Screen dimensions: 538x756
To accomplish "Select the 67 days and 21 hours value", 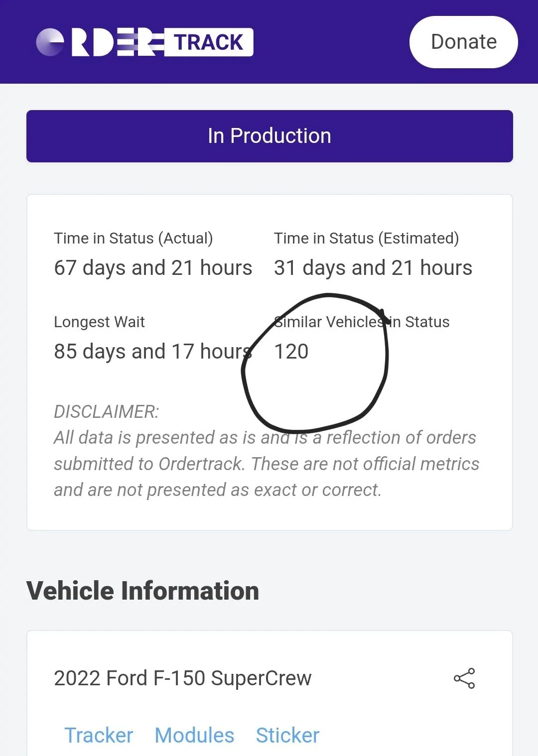I will (153, 268).
